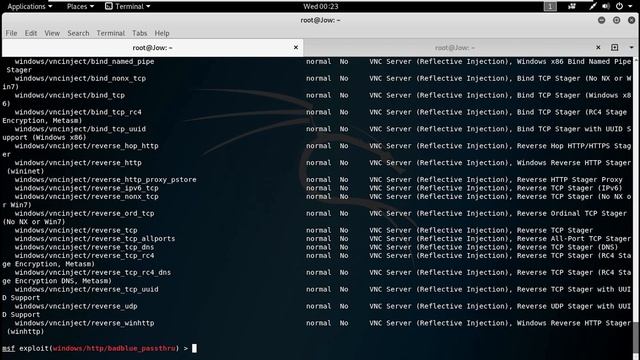Close the active root@Jow tab
This screenshot has height=360, width=640.
click(x=296, y=47)
